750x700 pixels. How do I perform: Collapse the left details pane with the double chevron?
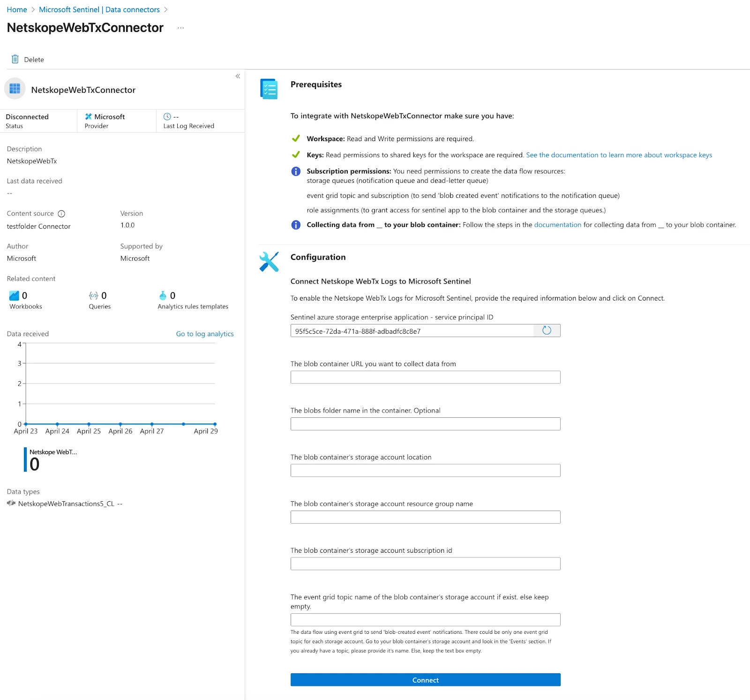238,76
